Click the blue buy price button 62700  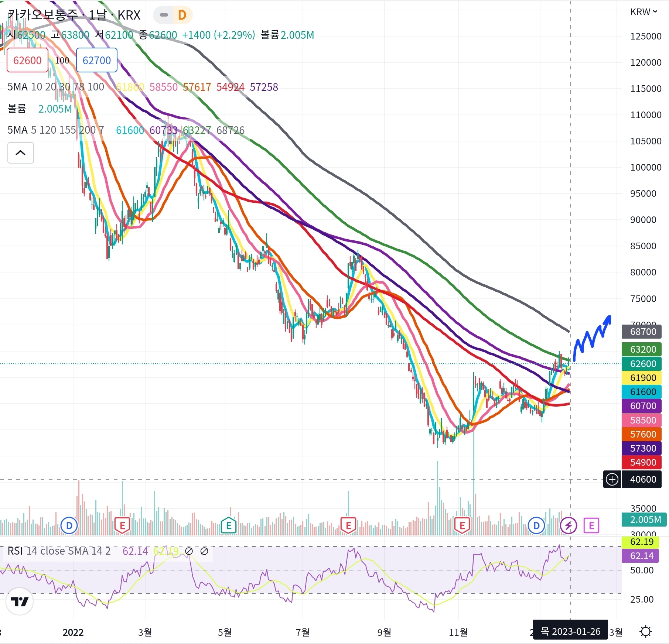pyautogui.click(x=97, y=60)
